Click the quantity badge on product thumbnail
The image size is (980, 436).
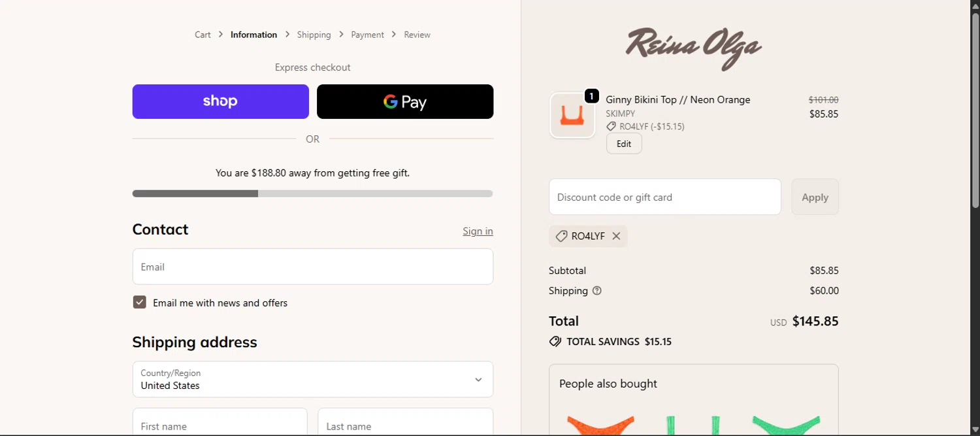coord(591,97)
